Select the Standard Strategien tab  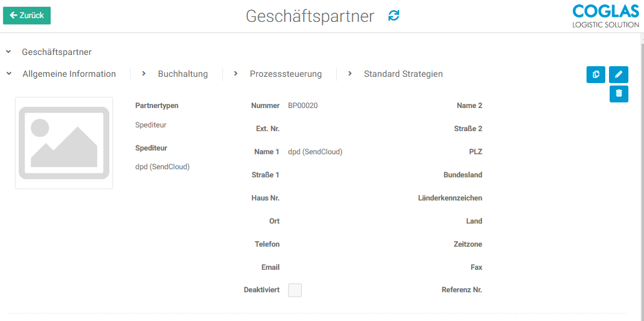point(403,74)
